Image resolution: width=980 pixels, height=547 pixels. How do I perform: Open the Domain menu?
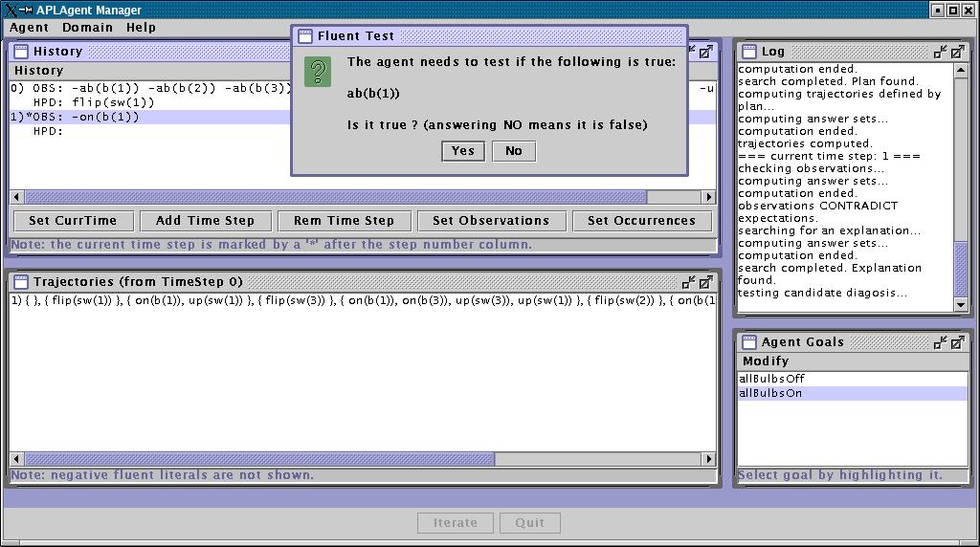(87, 28)
